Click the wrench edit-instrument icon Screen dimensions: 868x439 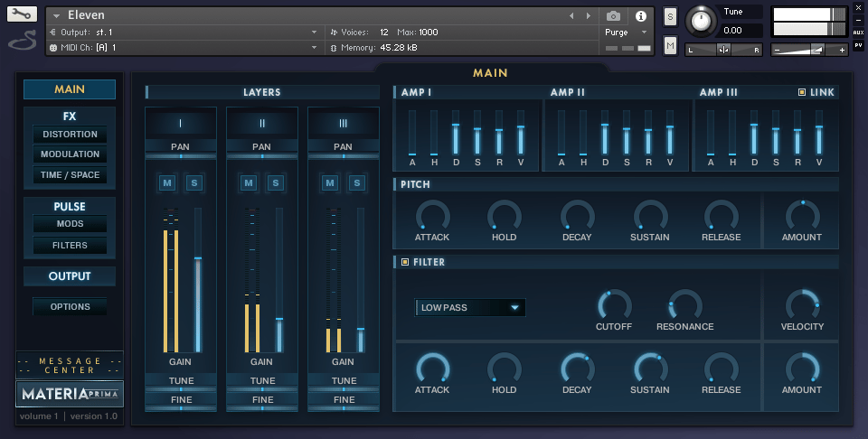[x=23, y=14]
